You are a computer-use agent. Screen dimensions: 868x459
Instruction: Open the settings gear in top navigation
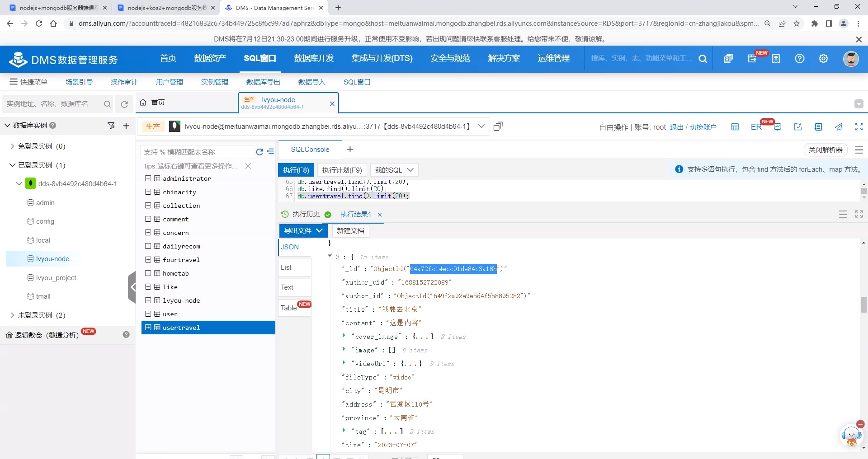click(823, 59)
